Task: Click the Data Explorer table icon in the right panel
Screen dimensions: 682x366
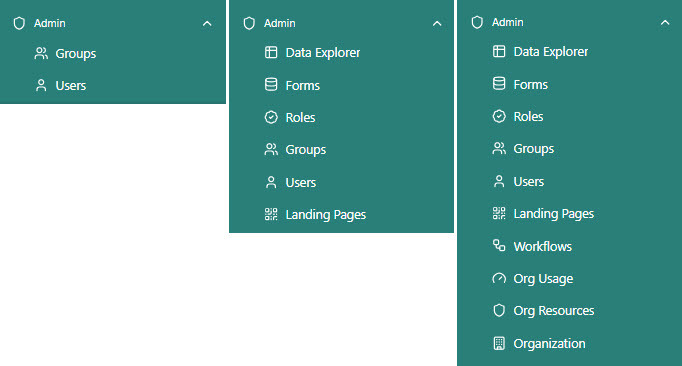Action: click(499, 51)
